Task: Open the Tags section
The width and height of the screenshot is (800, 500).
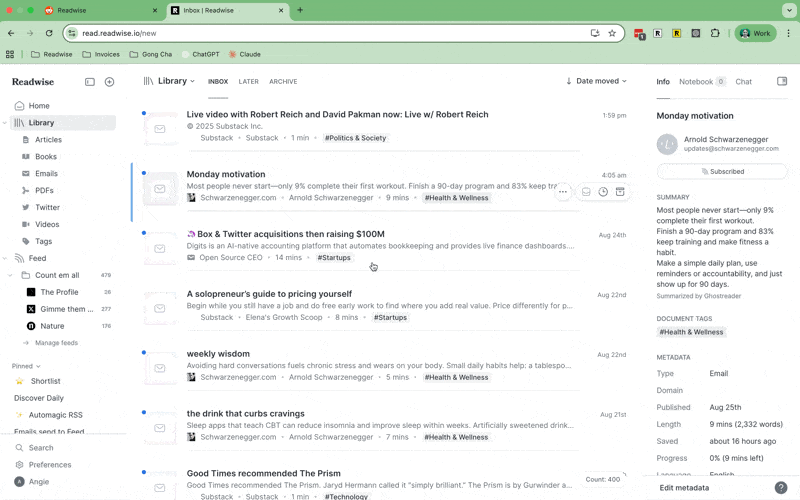Action: [43, 241]
